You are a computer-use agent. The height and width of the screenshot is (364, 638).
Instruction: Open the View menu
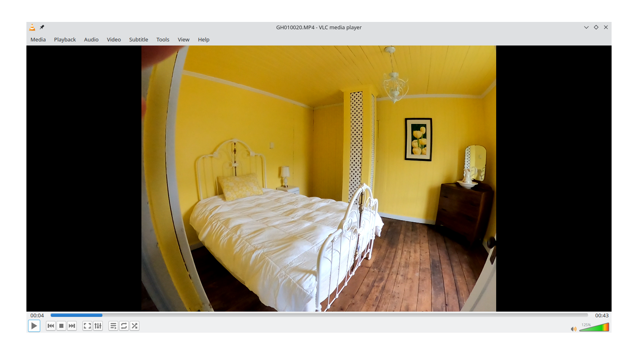(x=184, y=39)
